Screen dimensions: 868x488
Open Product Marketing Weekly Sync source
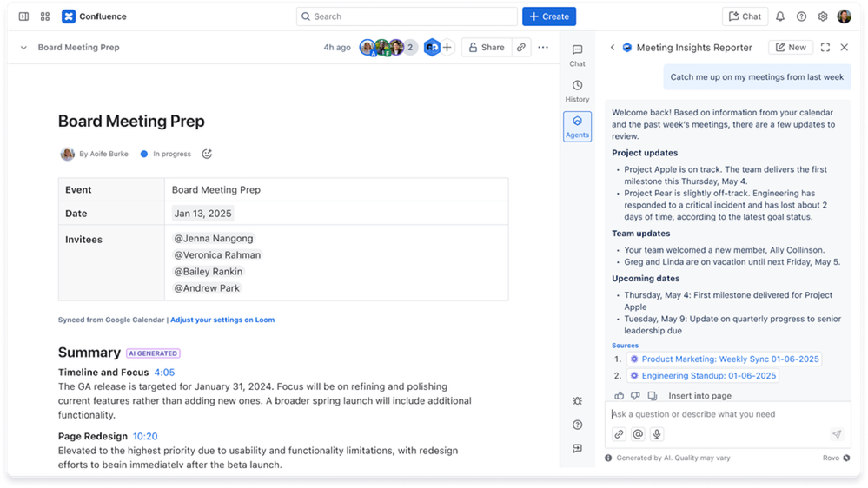click(724, 359)
